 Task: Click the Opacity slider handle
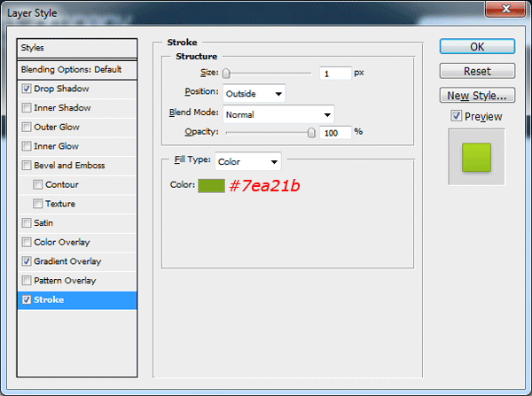click(x=311, y=133)
